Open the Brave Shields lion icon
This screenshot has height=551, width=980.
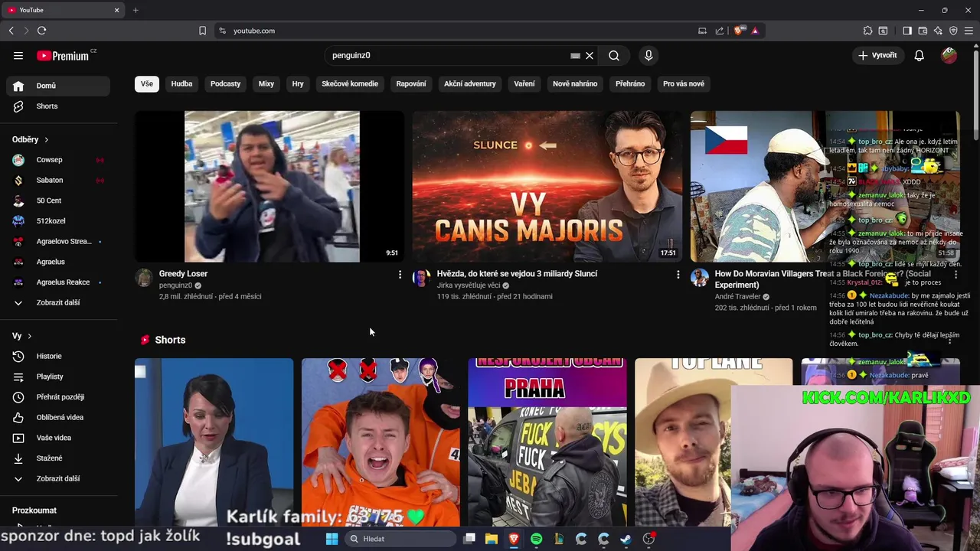pos(739,31)
